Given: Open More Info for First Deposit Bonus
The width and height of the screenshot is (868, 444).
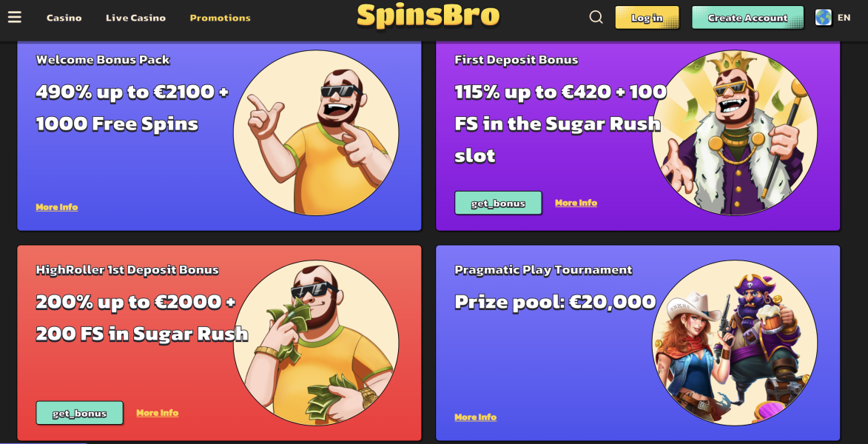Looking at the screenshot, I should [576, 203].
